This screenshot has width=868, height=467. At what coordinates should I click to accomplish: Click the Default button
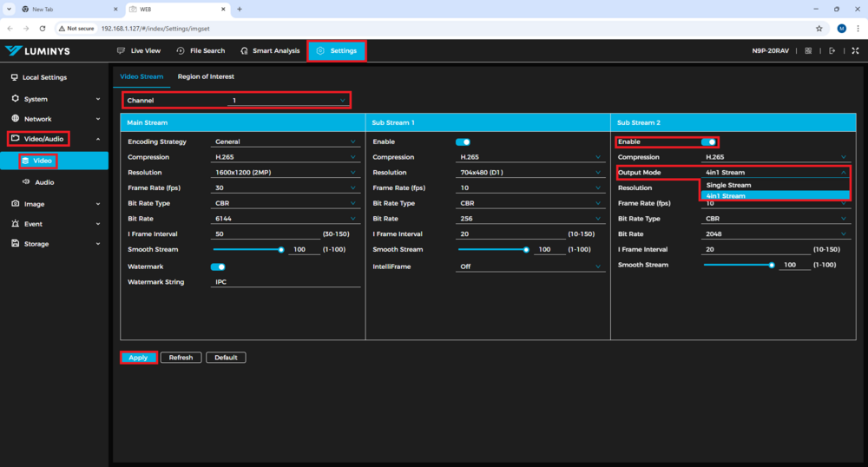pyautogui.click(x=226, y=358)
